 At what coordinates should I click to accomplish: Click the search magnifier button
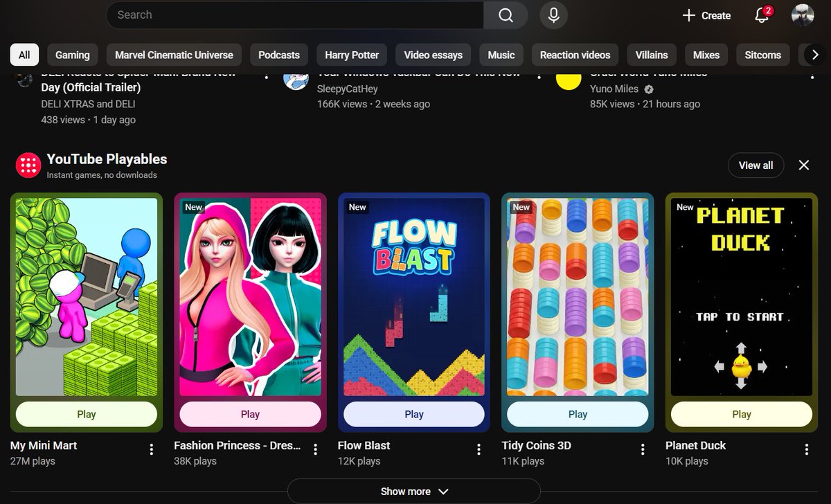506,15
